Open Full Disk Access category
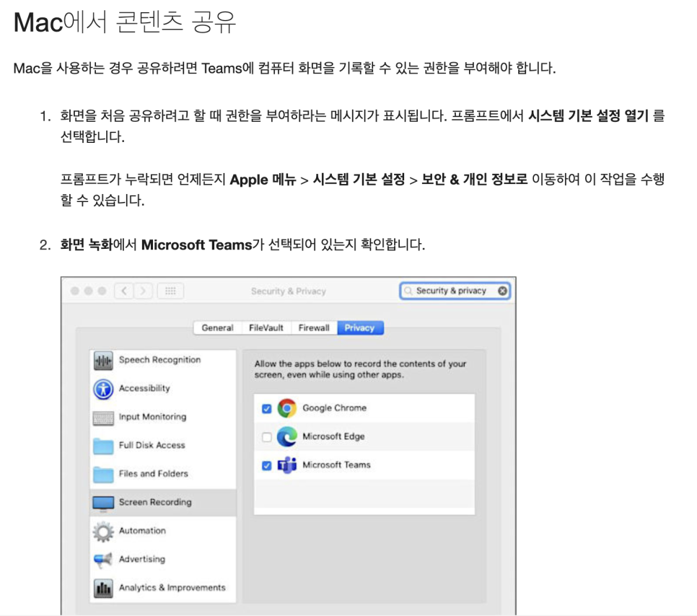The image size is (697, 616). [162, 446]
